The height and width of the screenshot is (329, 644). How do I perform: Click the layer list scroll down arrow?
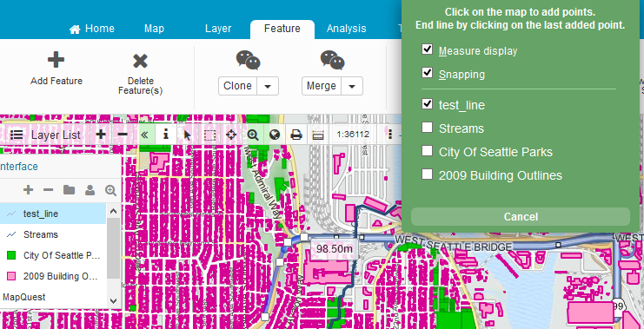pyautogui.click(x=114, y=300)
